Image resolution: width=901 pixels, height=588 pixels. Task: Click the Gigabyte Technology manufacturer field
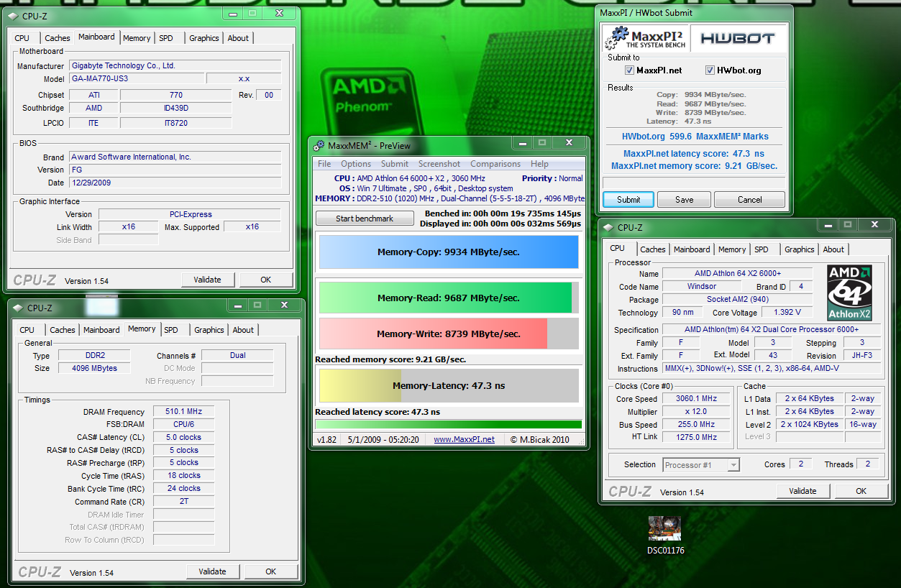click(175, 65)
